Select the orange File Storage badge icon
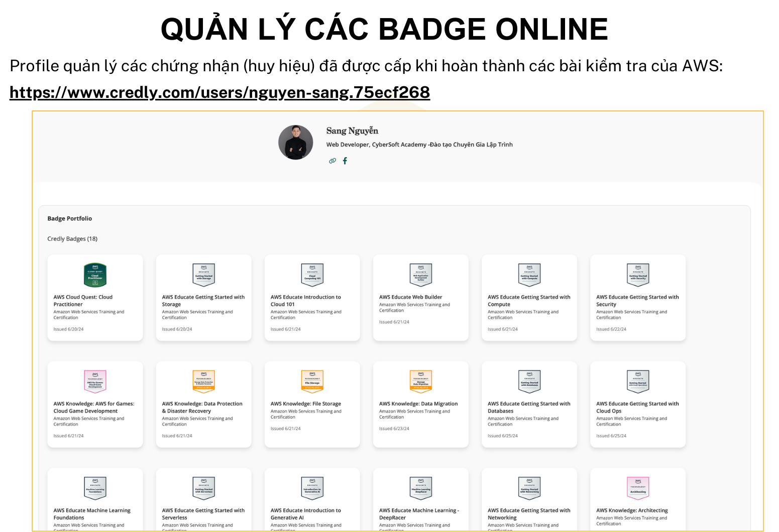 point(312,381)
